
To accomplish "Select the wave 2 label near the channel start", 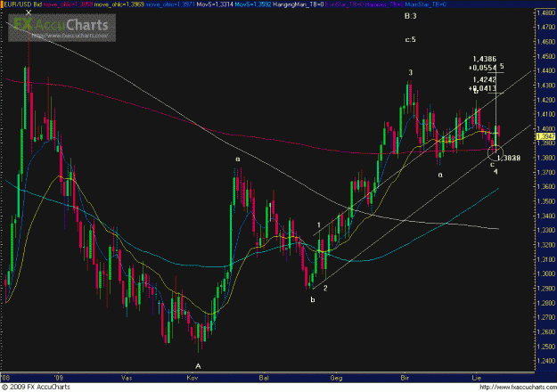I will [325, 288].
